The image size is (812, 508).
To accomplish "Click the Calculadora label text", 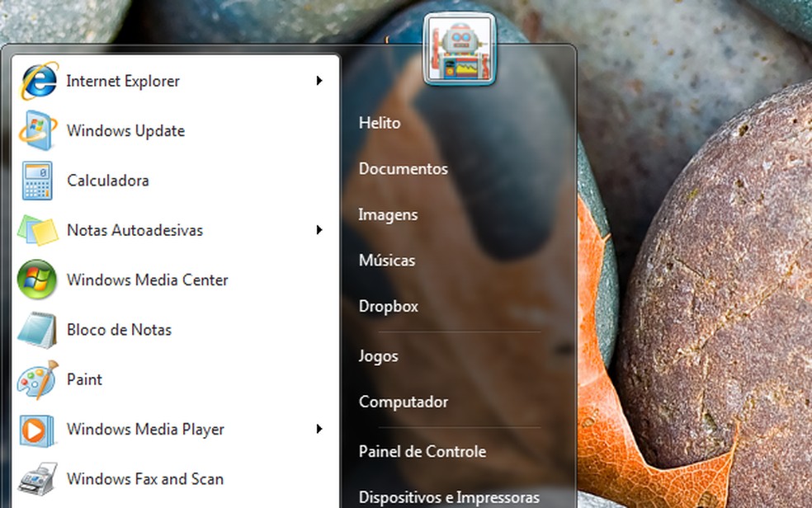I will click(108, 181).
